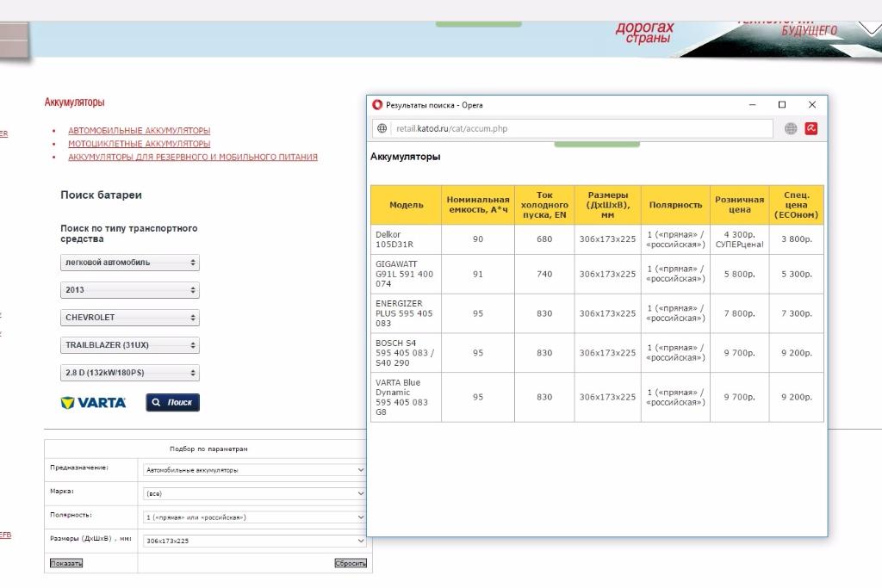Screen dimensions: 882x588
Task: Click the '5 300р.' special price cell
Action: pyautogui.click(x=797, y=275)
